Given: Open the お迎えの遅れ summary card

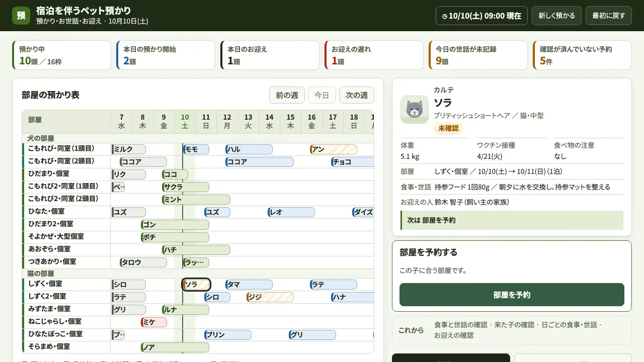Looking at the screenshot, I should pos(374,55).
